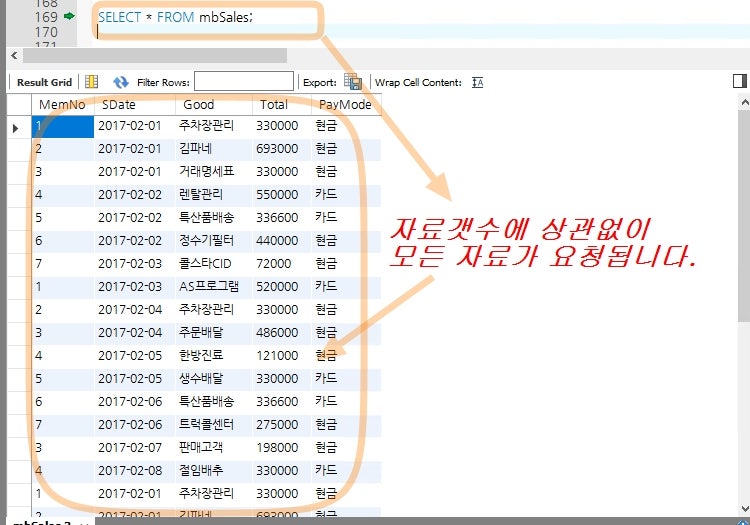Click the Result Grid form editor icon

[x=91, y=82]
